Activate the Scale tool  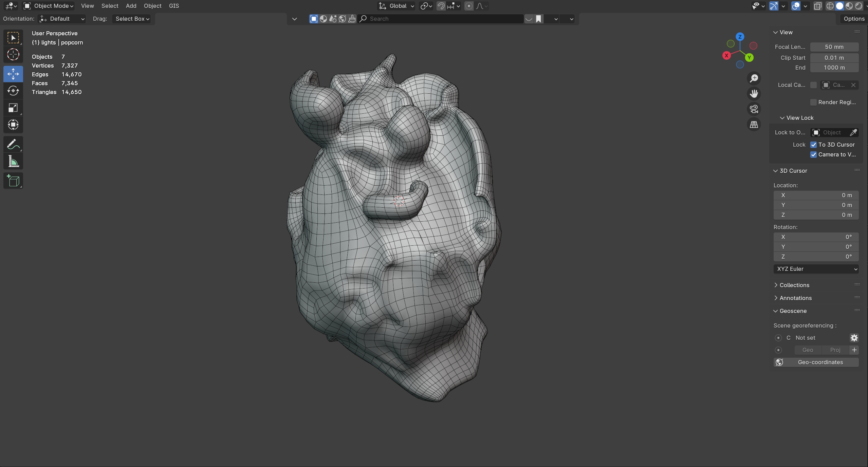13,108
